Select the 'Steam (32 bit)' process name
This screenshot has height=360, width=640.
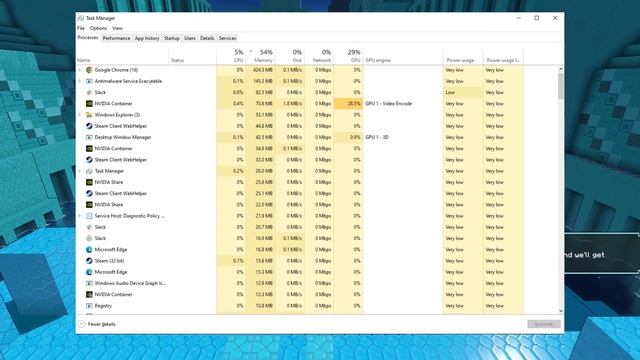[x=109, y=261]
